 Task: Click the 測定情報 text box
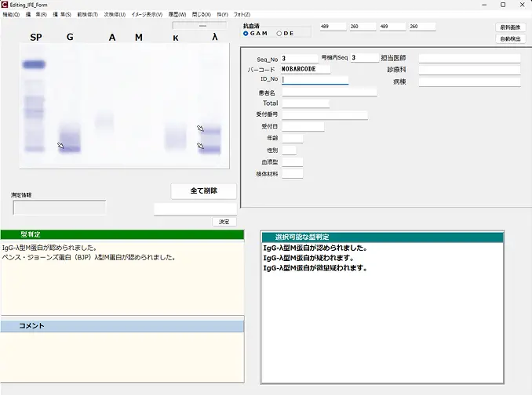60,208
